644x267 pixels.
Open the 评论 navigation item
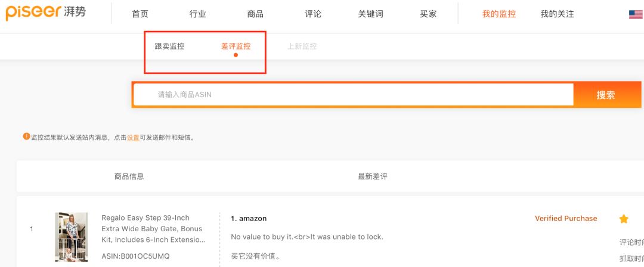313,14
